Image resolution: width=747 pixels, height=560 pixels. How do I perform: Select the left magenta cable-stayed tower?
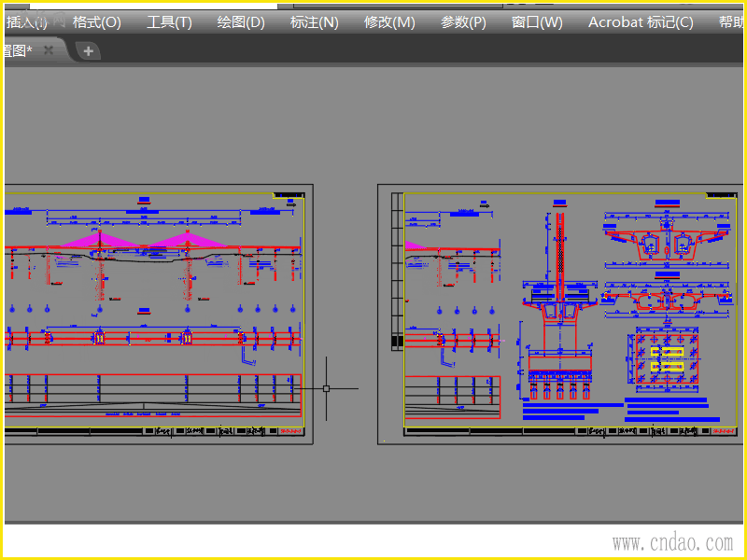click(100, 240)
